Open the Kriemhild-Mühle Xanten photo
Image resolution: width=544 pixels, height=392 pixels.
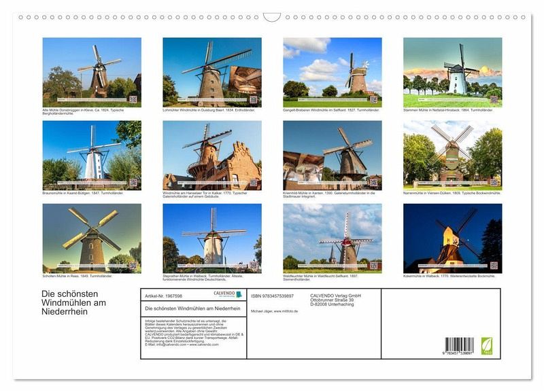333,156
